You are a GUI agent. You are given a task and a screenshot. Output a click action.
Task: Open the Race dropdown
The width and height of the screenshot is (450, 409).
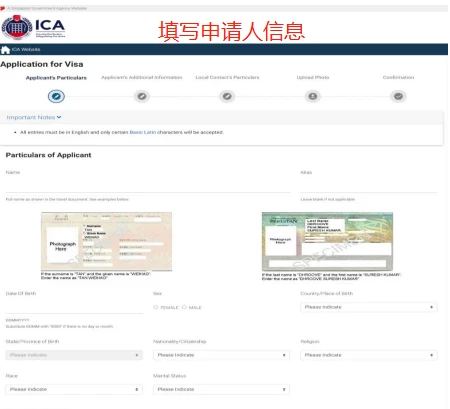click(74, 389)
